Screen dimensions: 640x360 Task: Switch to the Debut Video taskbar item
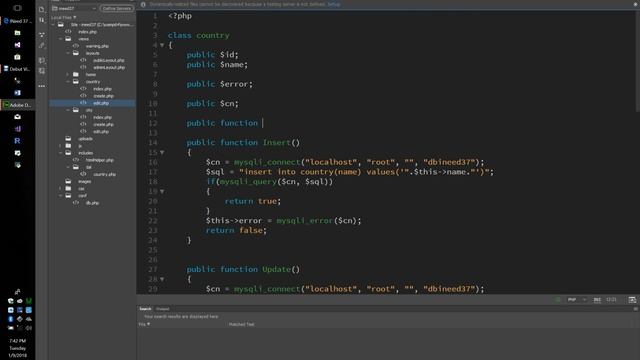[18, 69]
